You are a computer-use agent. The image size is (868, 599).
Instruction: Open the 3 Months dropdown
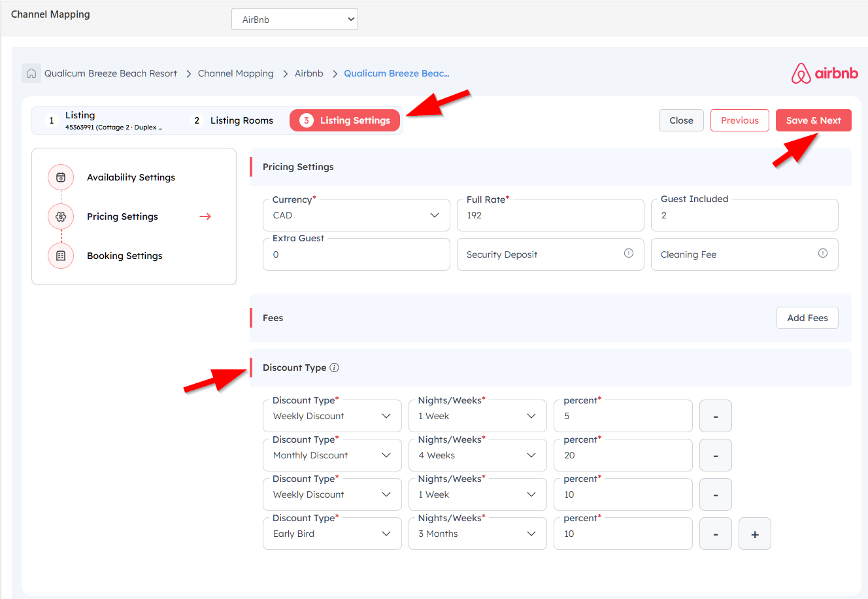click(478, 534)
